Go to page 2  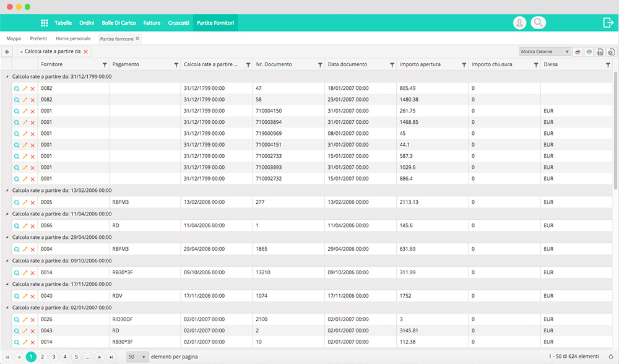click(x=42, y=357)
